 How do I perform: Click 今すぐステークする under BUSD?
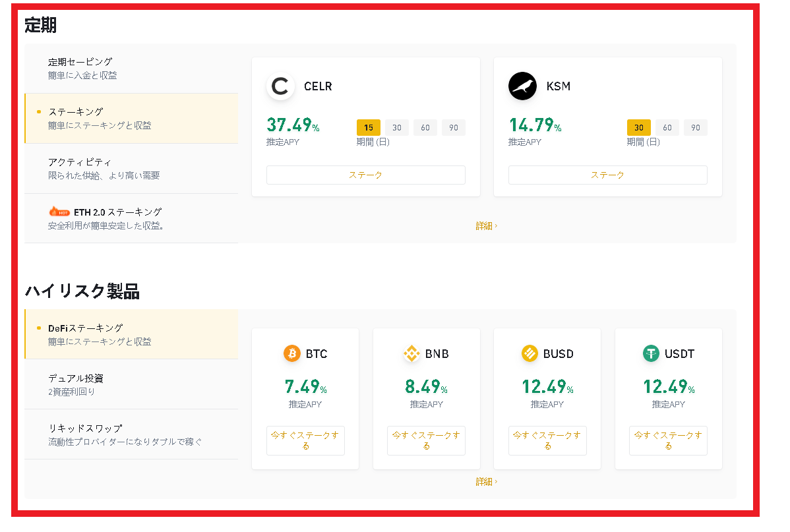click(x=547, y=441)
